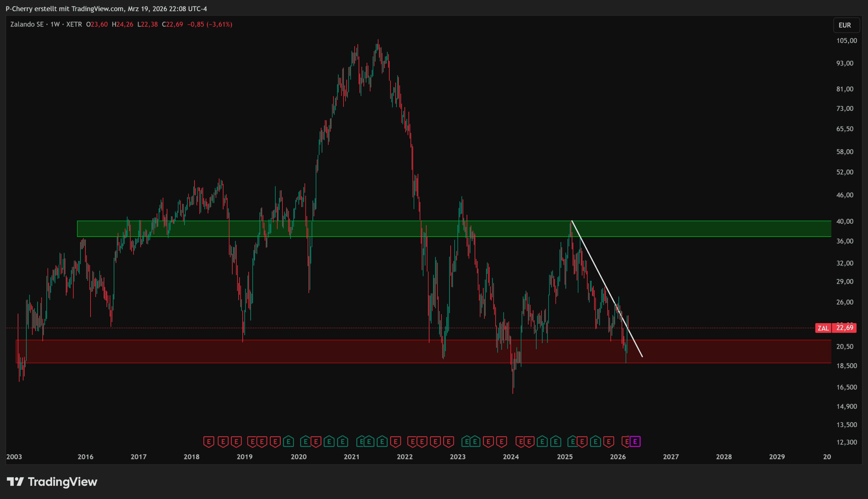This screenshot has height=499, width=868.
Task: Click the rightmost green earnings marker
Action: (x=596, y=441)
